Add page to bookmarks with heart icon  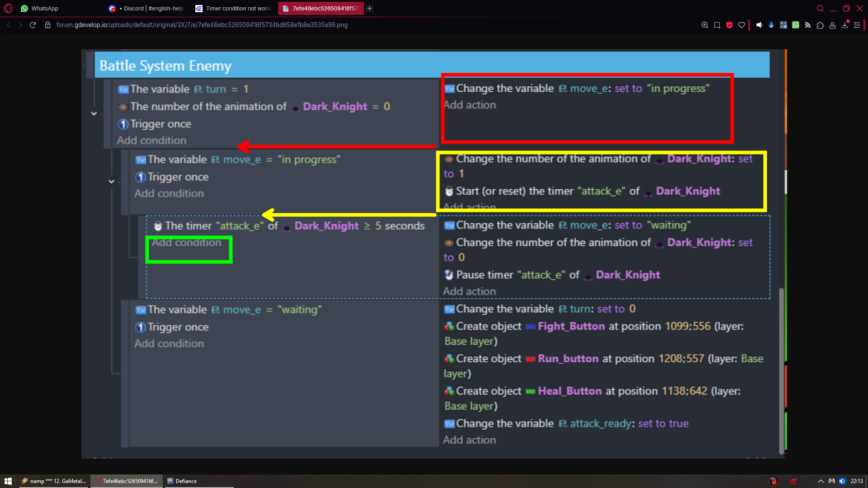741,25
